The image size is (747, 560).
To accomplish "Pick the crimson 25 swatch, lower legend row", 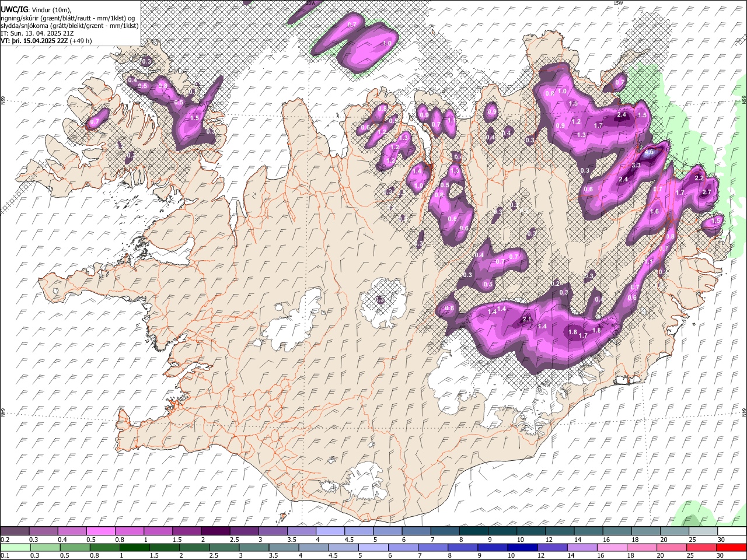I will pos(701,547).
